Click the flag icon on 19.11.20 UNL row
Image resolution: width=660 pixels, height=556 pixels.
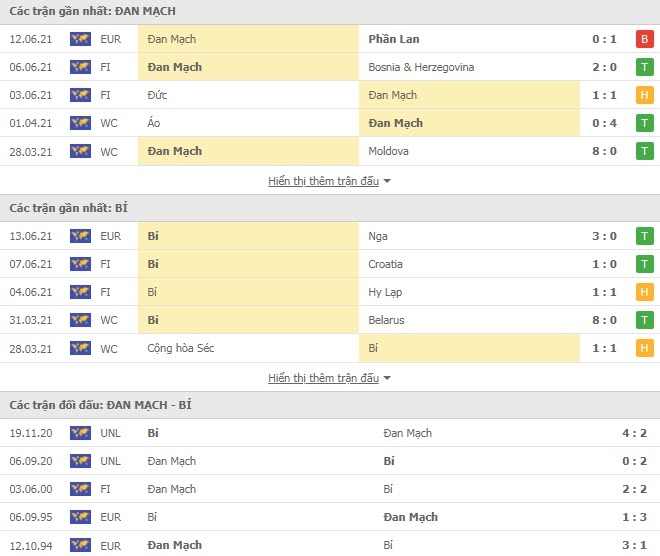pos(80,433)
